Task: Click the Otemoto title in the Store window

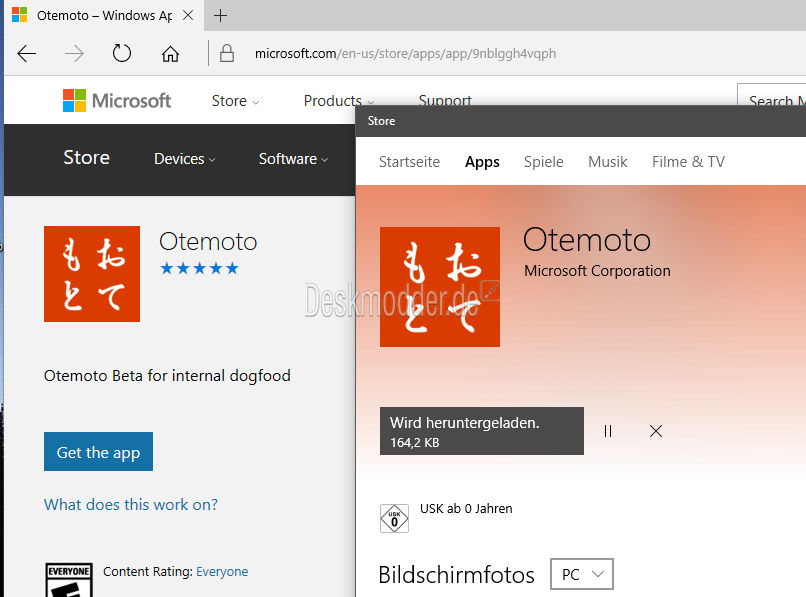Action: 587,240
